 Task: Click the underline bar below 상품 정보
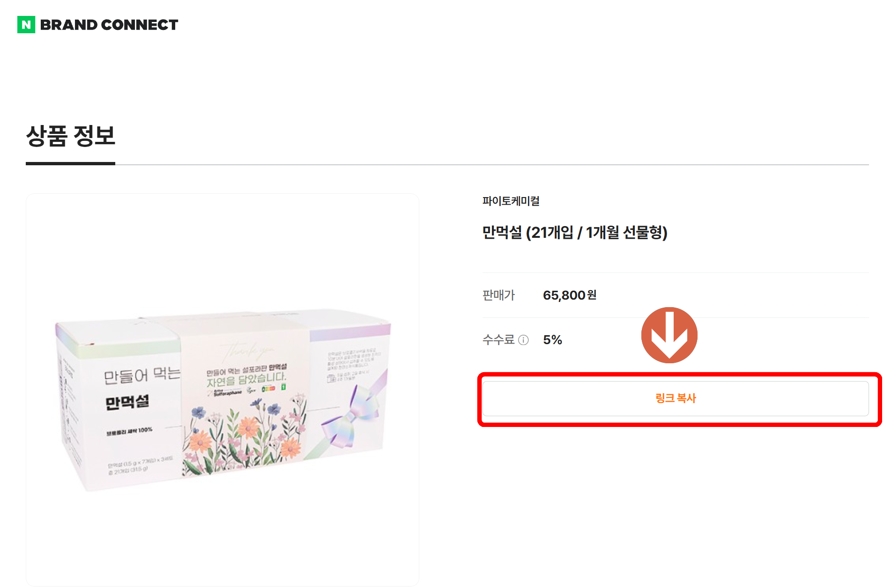pos(70,163)
